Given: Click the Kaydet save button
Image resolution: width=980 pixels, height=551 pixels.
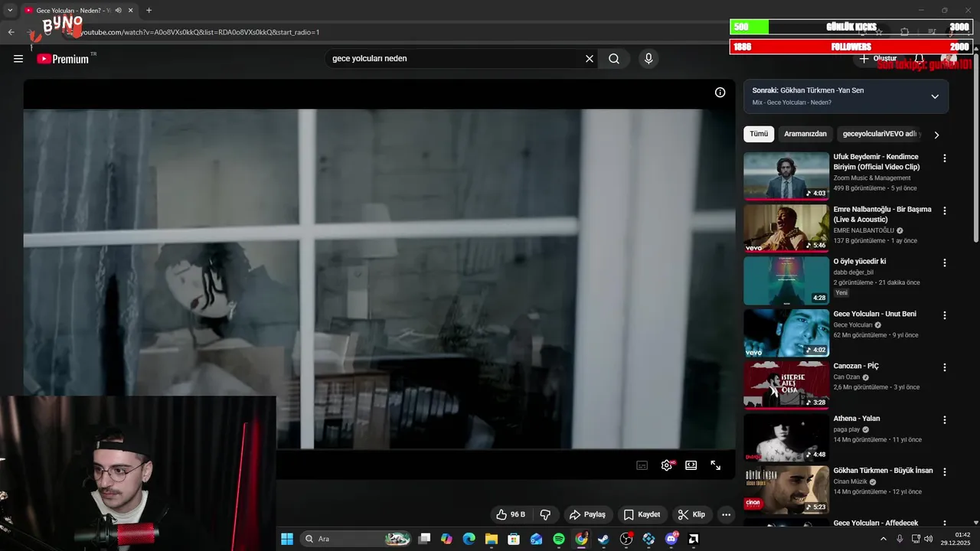Looking at the screenshot, I should [642, 514].
